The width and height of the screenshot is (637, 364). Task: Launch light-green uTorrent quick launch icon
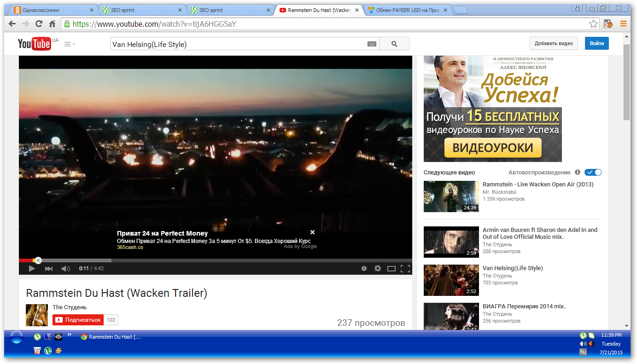37,336
